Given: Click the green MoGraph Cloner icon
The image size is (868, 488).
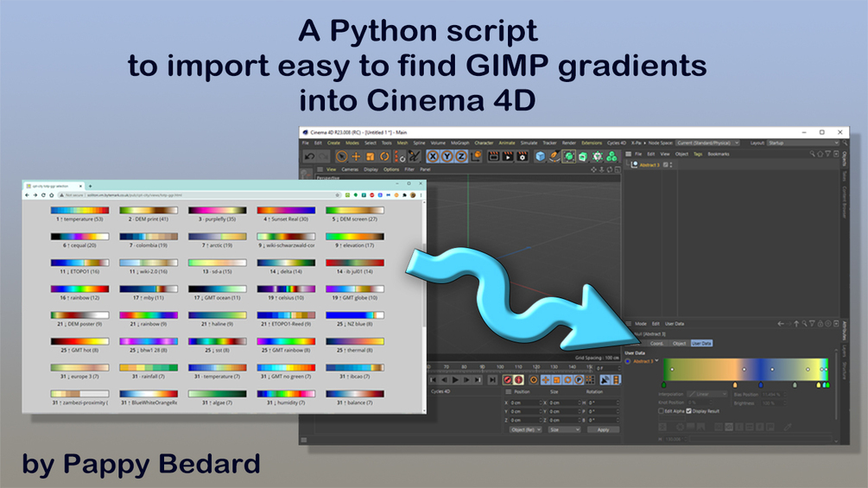Looking at the screenshot, I should pyautogui.click(x=611, y=156).
